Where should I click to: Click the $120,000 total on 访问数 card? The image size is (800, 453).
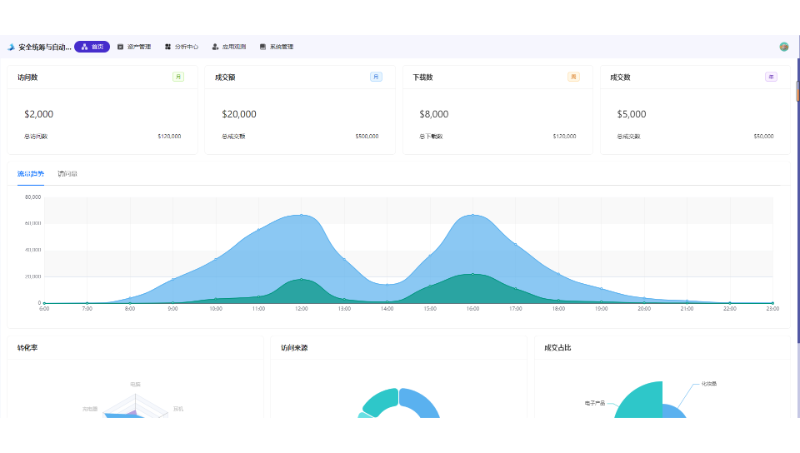(x=169, y=136)
